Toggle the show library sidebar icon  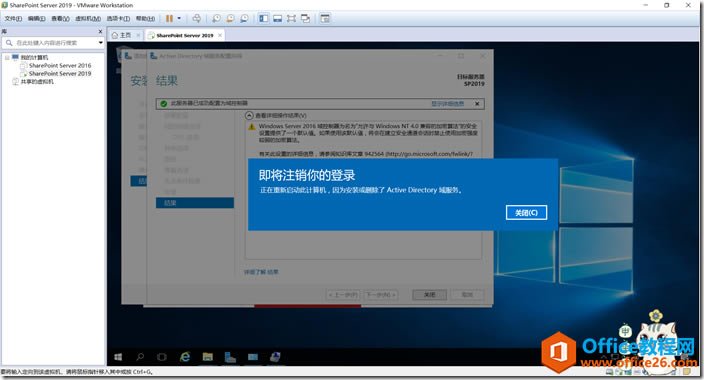pyautogui.click(x=264, y=18)
